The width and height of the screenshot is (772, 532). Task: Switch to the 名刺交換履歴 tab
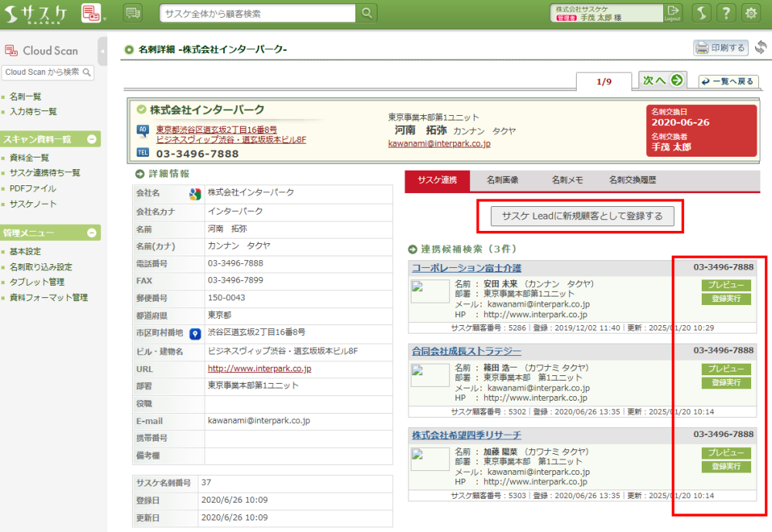[x=631, y=181]
